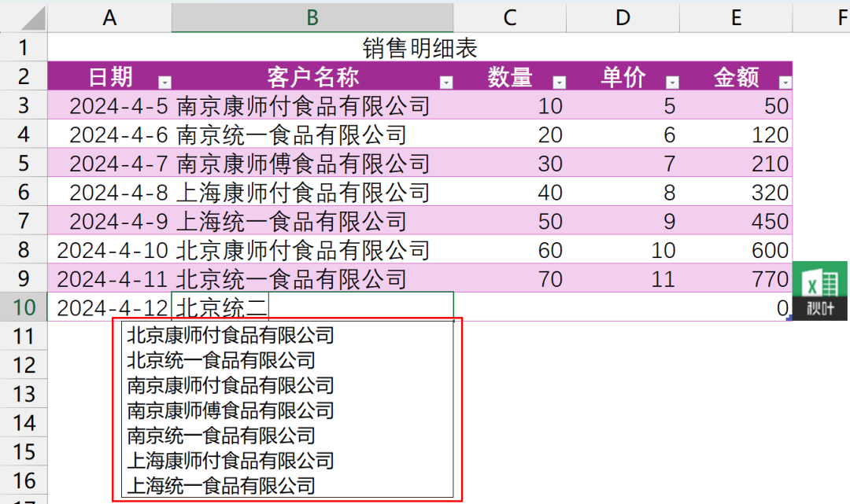The height and width of the screenshot is (504, 850).
Task: Select column C header
Action: [509, 17]
